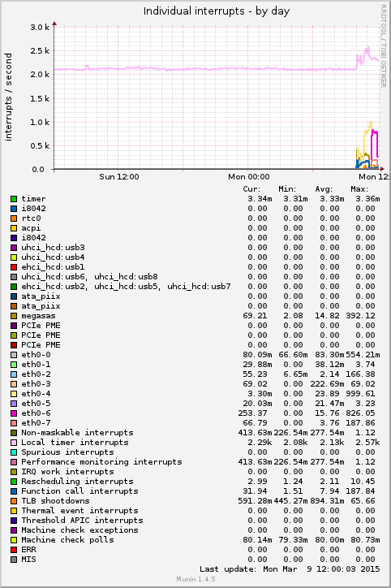
Task: Click the pink Local timer interrupts swatch
Action: 14,443
